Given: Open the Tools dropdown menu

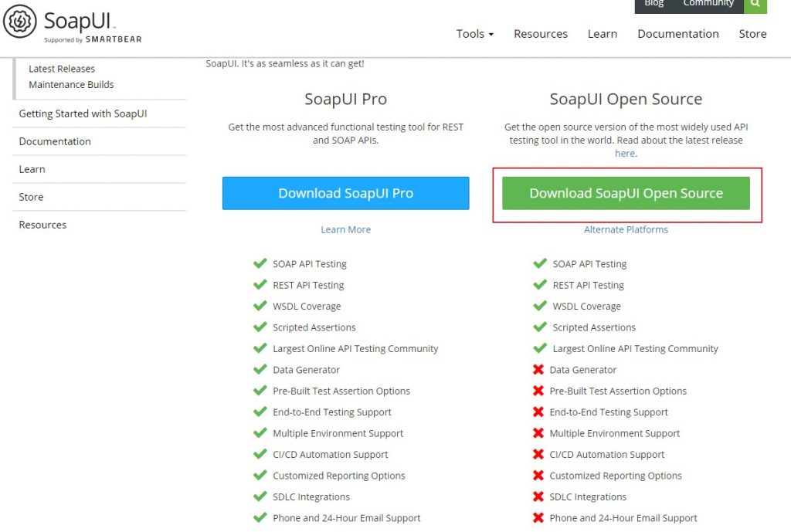Looking at the screenshot, I should pyautogui.click(x=474, y=34).
